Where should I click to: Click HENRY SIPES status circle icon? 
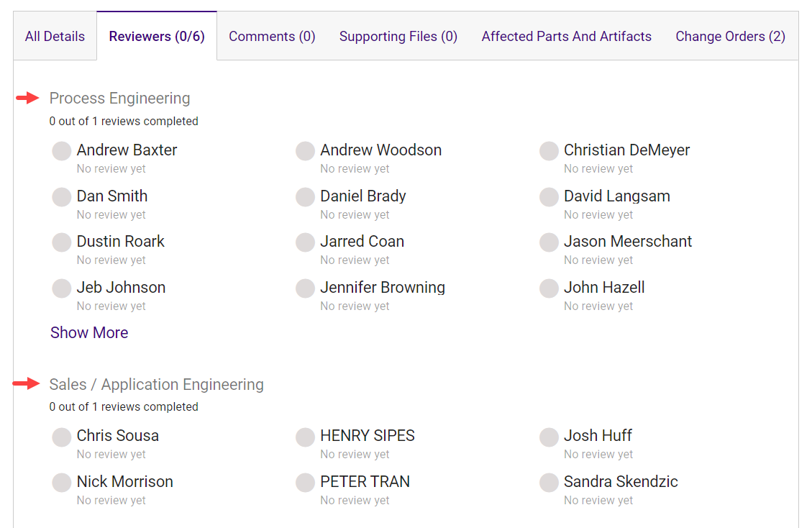305,437
